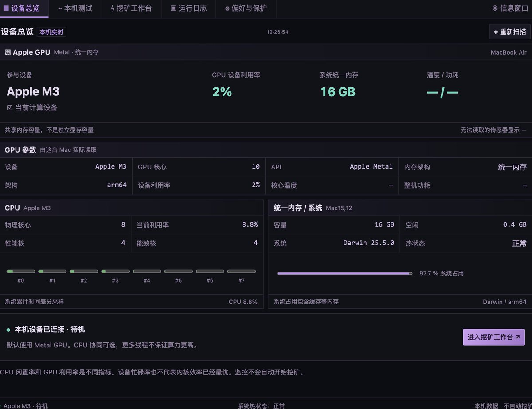Click the Mac15,12 model identifier
The width and height of the screenshot is (532, 409).
[339, 208]
